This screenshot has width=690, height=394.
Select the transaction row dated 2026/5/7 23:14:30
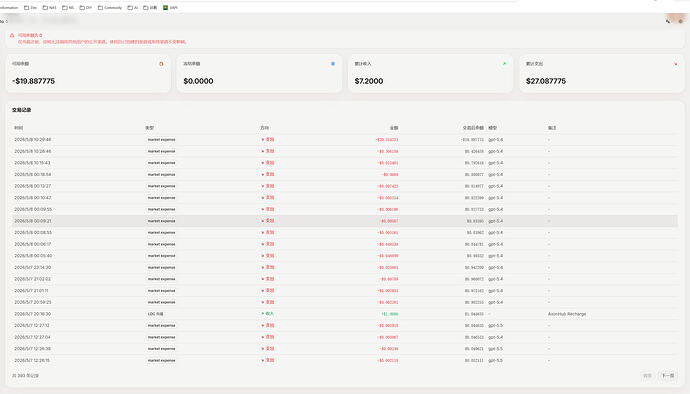(345, 267)
